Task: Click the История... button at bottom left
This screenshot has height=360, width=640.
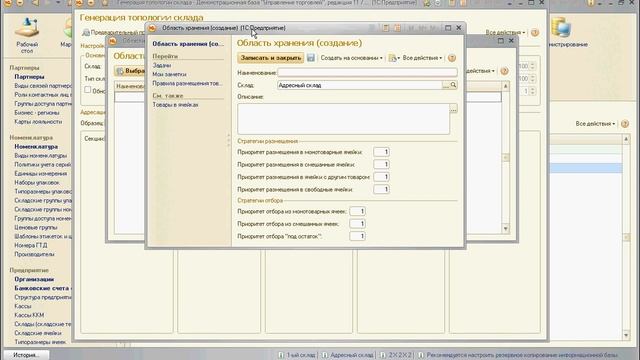Action: (26, 355)
